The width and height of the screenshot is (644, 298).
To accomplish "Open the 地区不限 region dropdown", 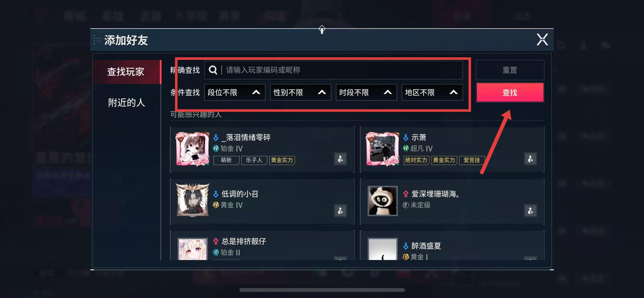I will [432, 92].
